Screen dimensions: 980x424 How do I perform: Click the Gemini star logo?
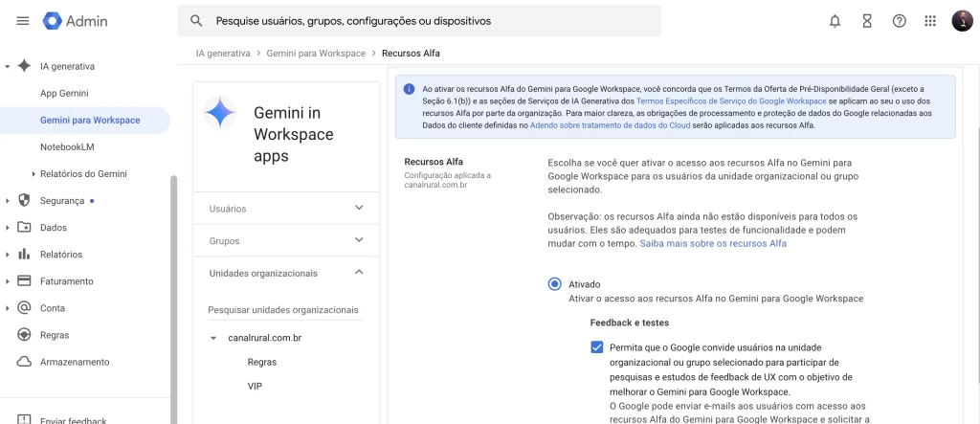click(x=220, y=113)
